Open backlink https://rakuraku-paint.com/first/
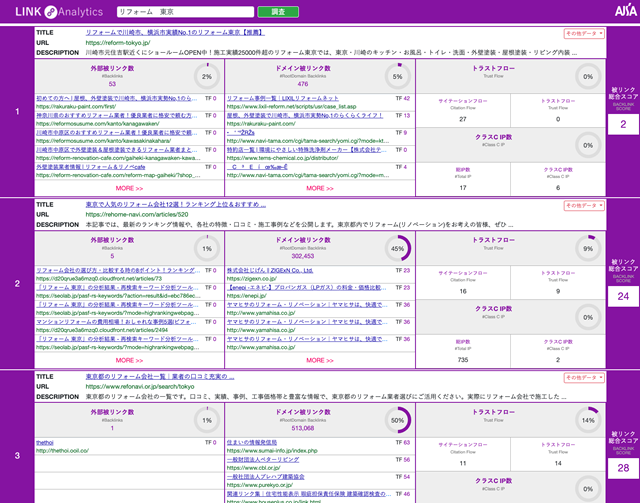Screen dimensions: 640x503 tap(76, 106)
